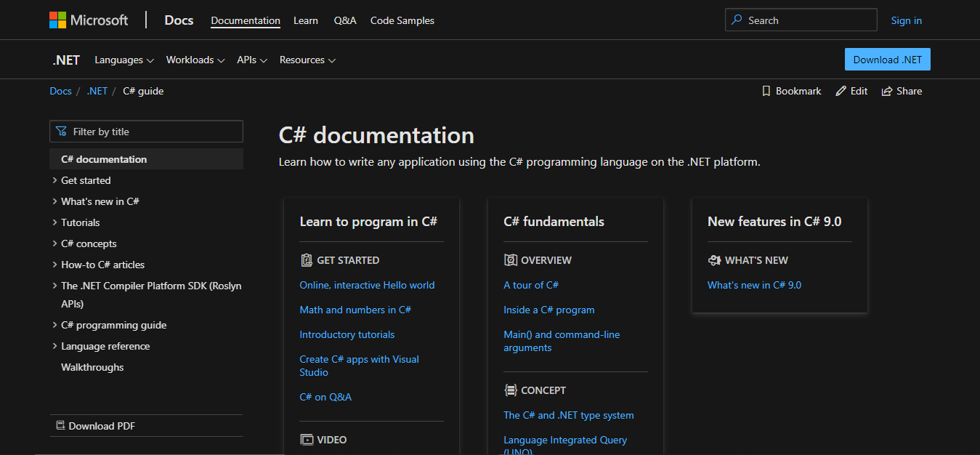The width and height of the screenshot is (980, 455).
Task: Expand the Get started tree node
Action: [54, 180]
